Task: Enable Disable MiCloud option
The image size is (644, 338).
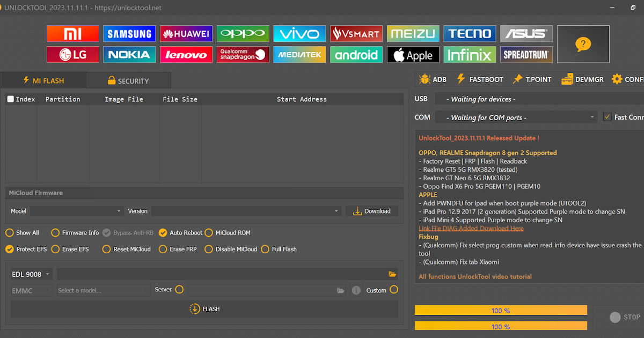Action: click(231, 249)
